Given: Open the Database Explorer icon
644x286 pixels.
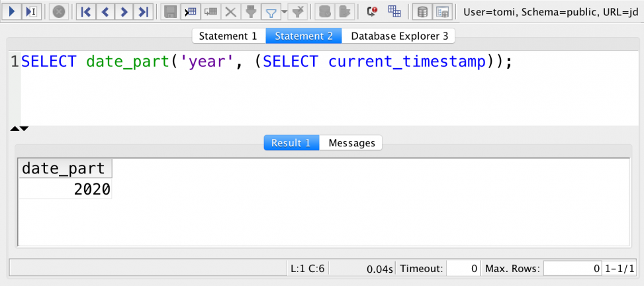Looking at the screenshot, I should point(422,11).
